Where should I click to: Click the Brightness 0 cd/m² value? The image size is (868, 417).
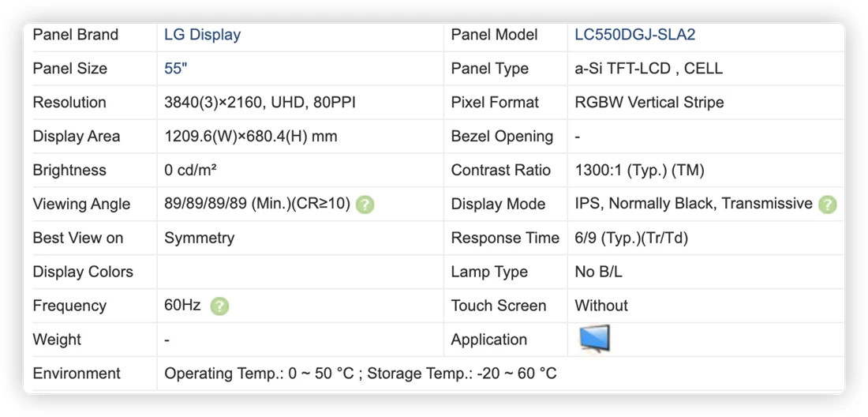pos(190,170)
